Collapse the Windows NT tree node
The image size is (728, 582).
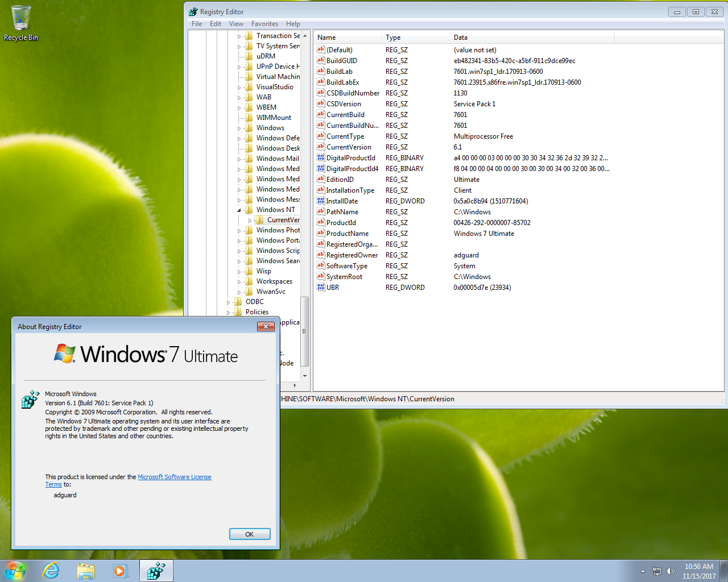pyautogui.click(x=239, y=210)
